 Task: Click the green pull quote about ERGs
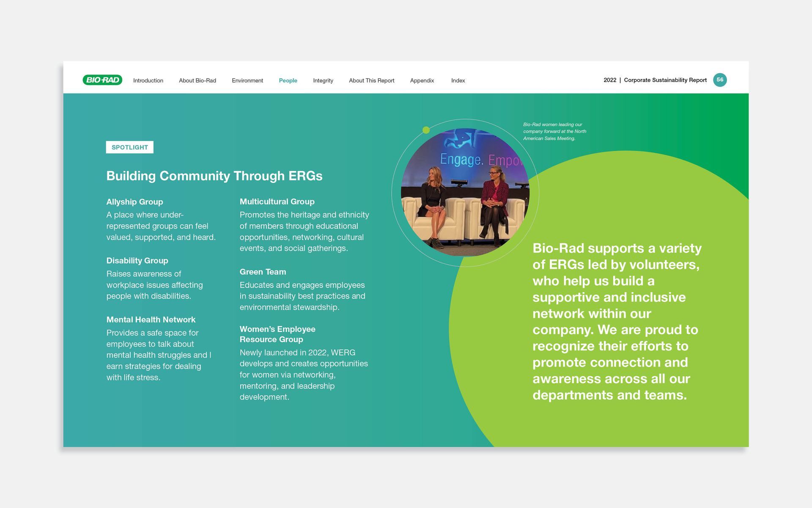point(617,321)
